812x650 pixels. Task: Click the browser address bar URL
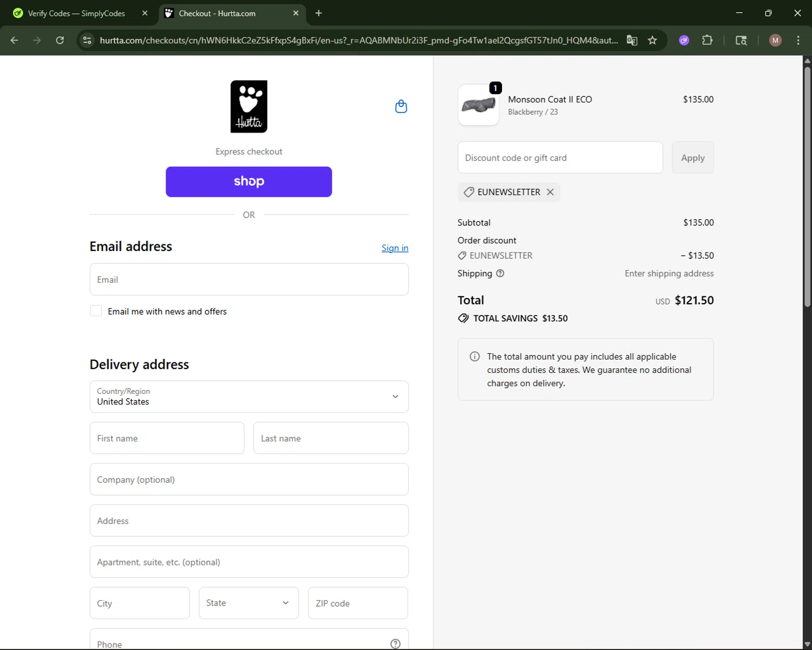(358, 40)
